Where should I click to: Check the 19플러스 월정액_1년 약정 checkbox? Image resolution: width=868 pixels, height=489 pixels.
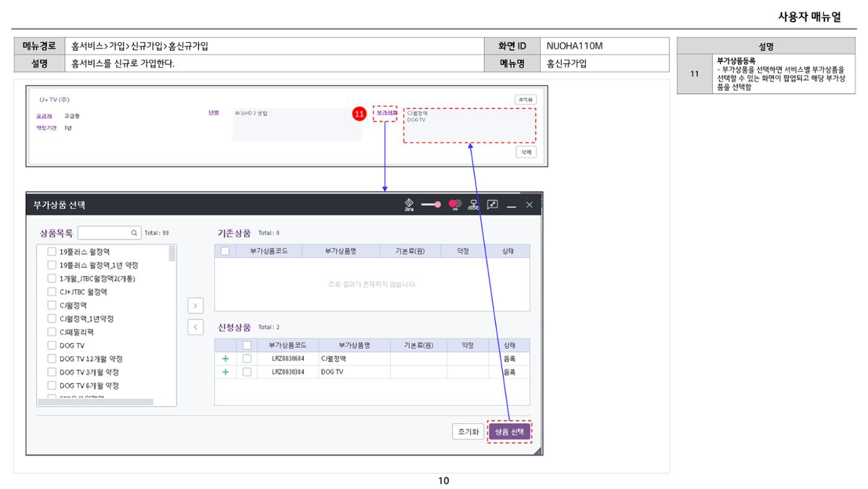(52, 265)
